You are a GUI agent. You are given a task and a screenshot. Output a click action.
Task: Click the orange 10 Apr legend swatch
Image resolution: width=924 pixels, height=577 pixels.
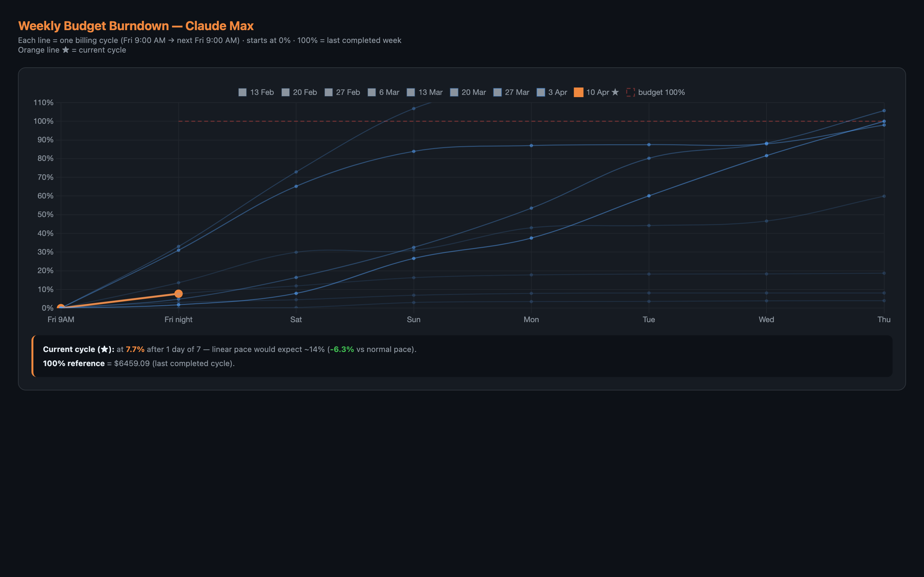coord(578,92)
